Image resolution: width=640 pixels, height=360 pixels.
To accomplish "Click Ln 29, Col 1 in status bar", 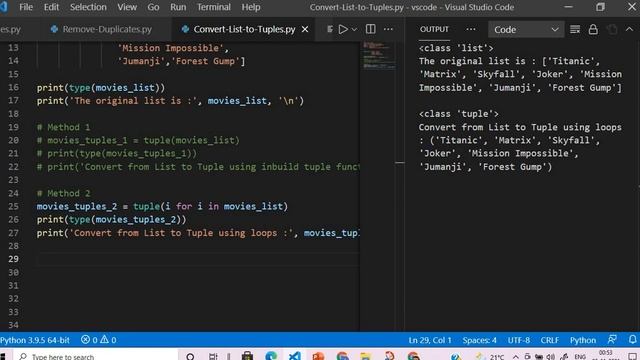I will coord(430,340).
